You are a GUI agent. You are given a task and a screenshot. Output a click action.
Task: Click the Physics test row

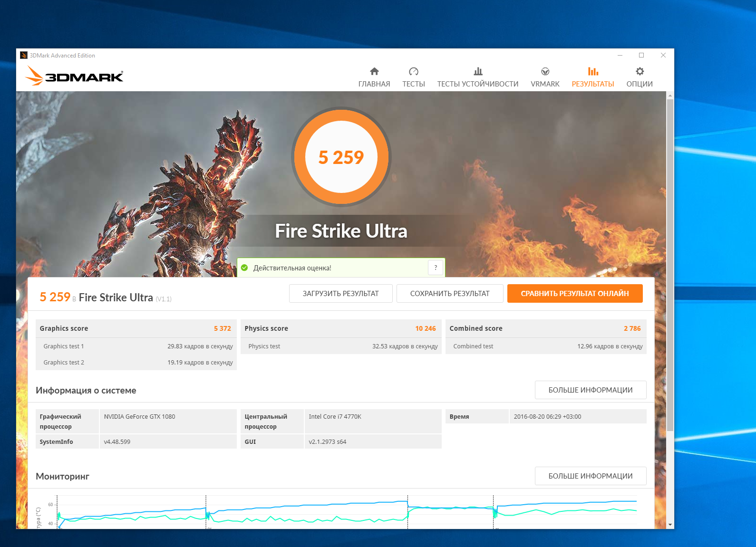coord(341,346)
